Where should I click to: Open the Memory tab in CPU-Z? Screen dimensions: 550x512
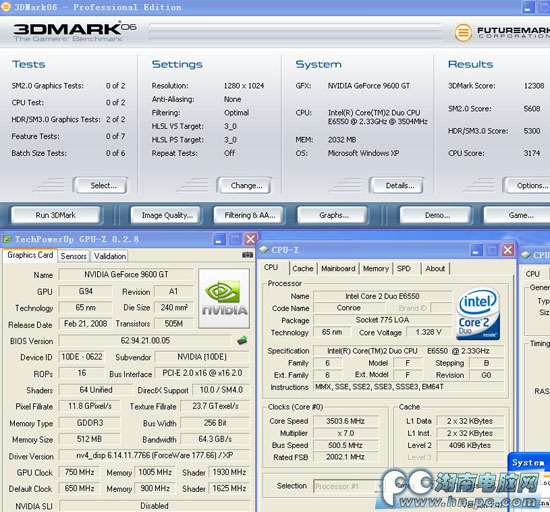pos(376,269)
